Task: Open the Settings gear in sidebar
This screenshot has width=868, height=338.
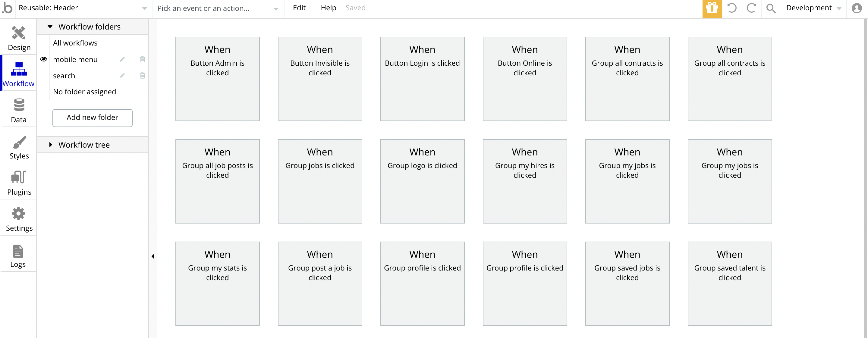Action: pos(18,214)
